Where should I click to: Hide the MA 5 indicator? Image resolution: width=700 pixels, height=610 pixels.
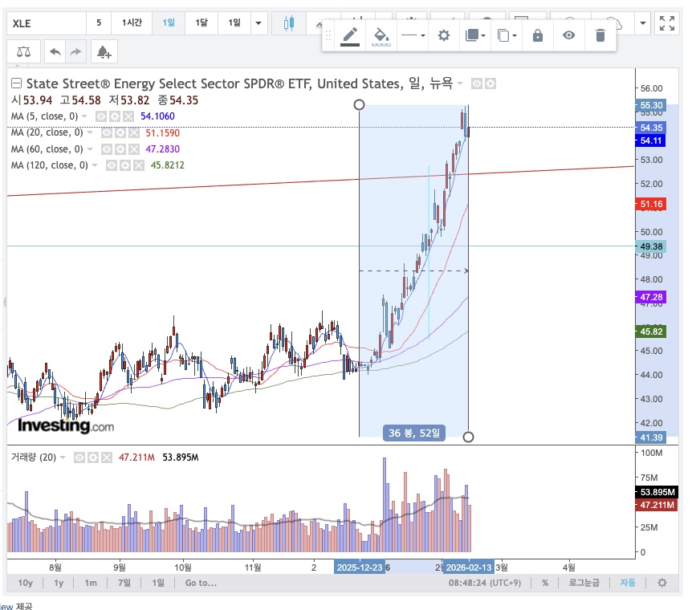tap(101, 116)
